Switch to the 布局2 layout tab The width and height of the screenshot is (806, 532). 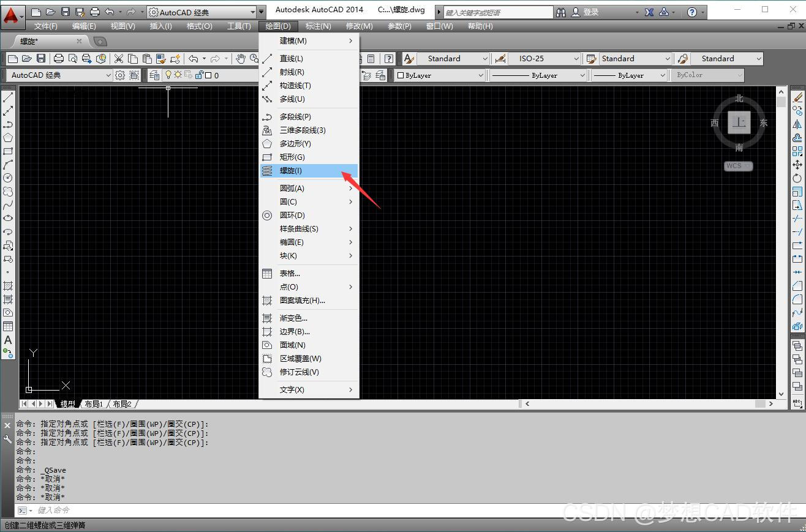pyautogui.click(x=122, y=404)
